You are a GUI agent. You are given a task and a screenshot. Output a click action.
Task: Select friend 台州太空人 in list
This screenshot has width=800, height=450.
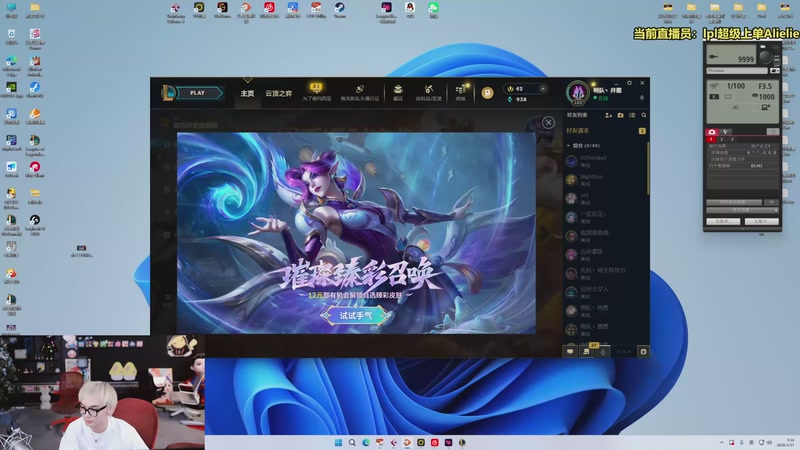pos(606,292)
